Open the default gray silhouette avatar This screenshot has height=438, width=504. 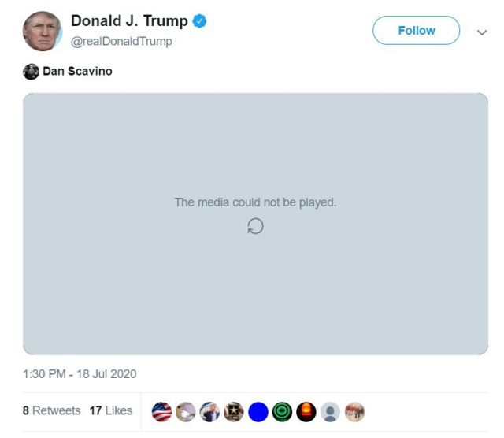330,412
